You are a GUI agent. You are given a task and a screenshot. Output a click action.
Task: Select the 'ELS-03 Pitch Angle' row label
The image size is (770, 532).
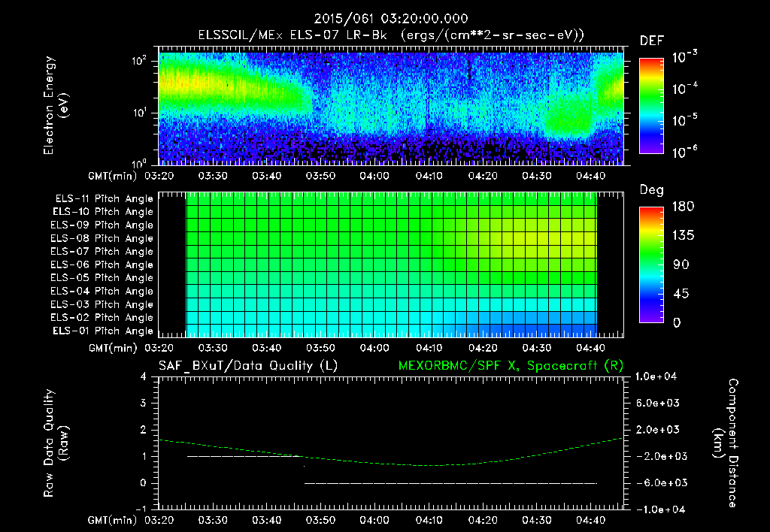[102, 304]
